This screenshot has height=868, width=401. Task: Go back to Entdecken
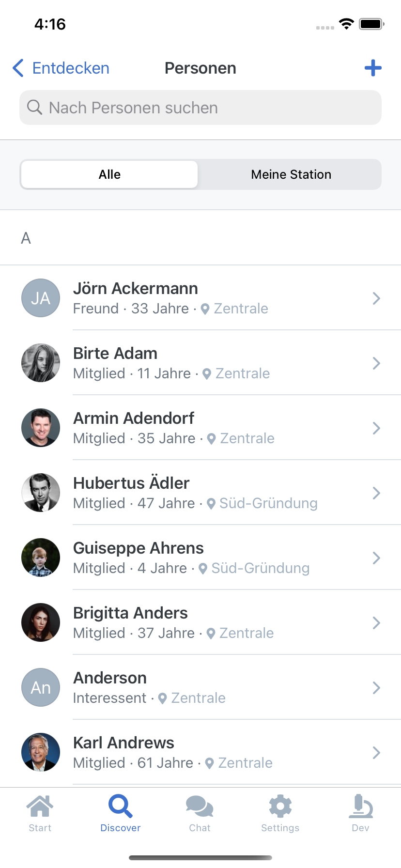61,68
